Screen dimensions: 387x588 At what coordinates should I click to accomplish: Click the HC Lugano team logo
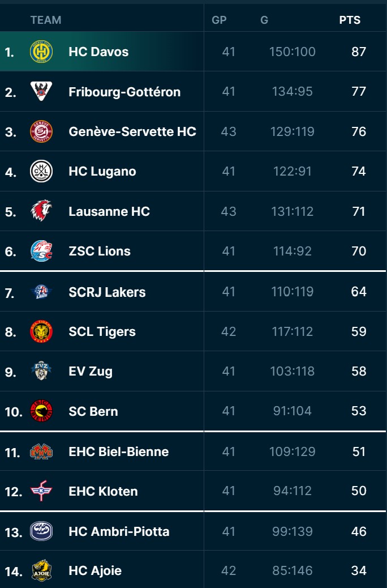pos(41,171)
